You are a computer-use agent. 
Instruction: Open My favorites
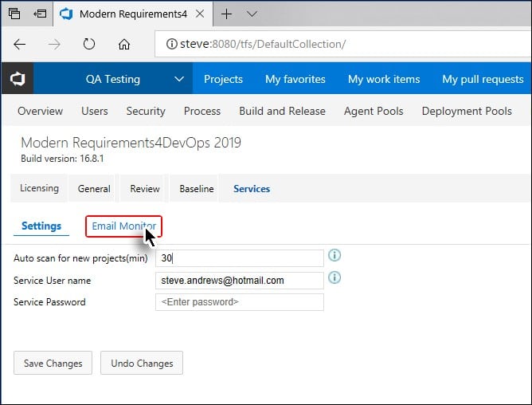(x=295, y=79)
